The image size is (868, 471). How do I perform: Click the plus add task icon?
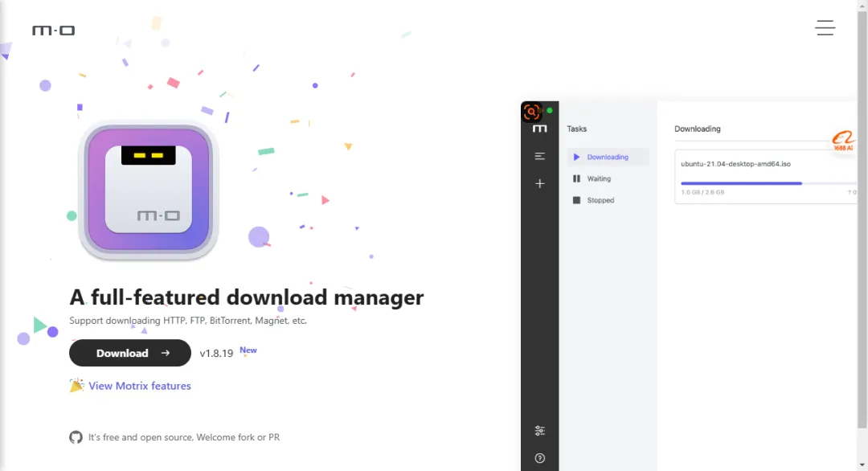coord(540,184)
